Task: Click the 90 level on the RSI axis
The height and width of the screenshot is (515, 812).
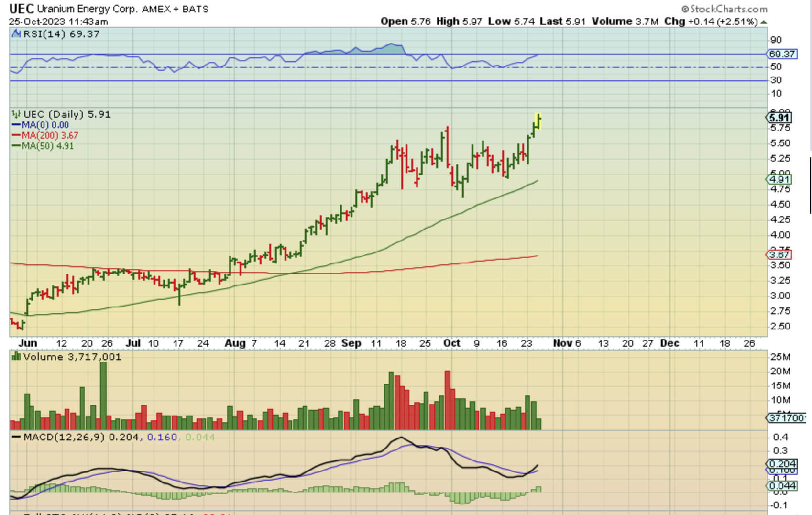Action: pyautogui.click(x=776, y=40)
